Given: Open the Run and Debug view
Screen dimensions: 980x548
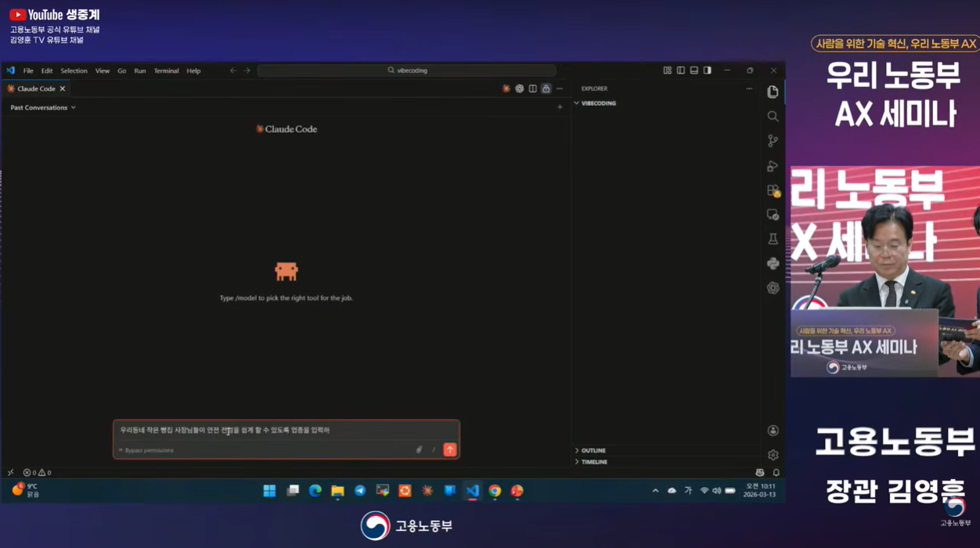Looking at the screenshot, I should 773,166.
